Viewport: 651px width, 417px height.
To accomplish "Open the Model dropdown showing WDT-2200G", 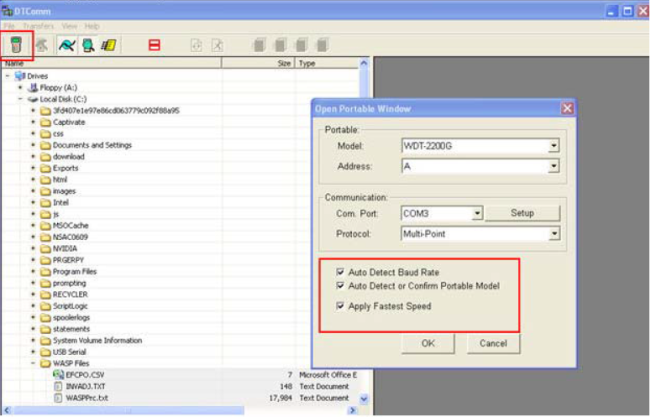I will (553, 146).
